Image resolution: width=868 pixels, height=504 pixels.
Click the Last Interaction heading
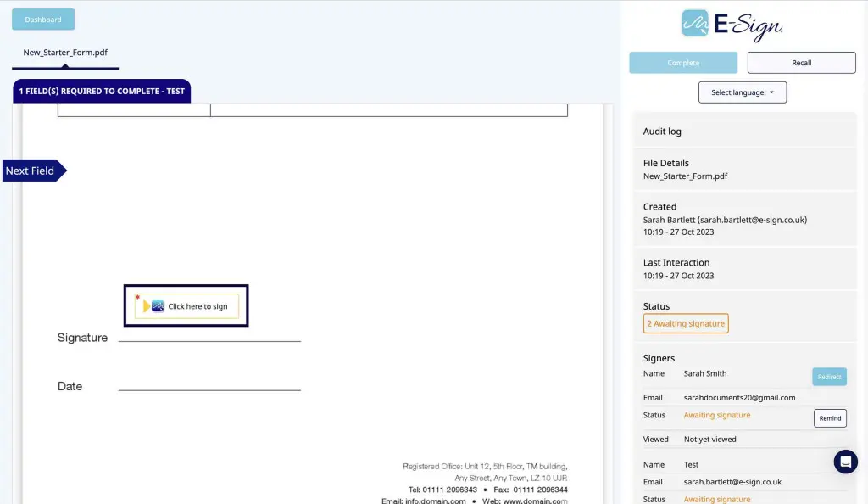676,262
